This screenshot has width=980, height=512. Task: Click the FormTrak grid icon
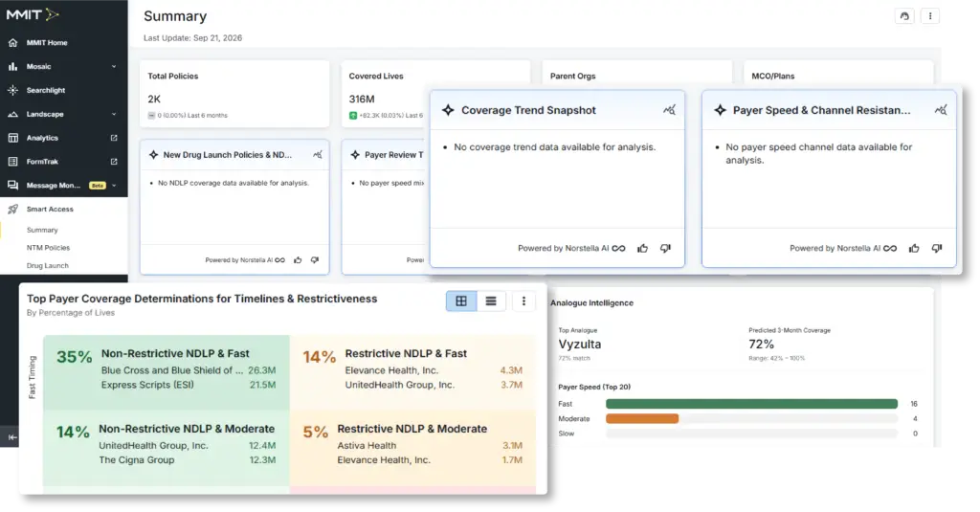tap(12, 162)
